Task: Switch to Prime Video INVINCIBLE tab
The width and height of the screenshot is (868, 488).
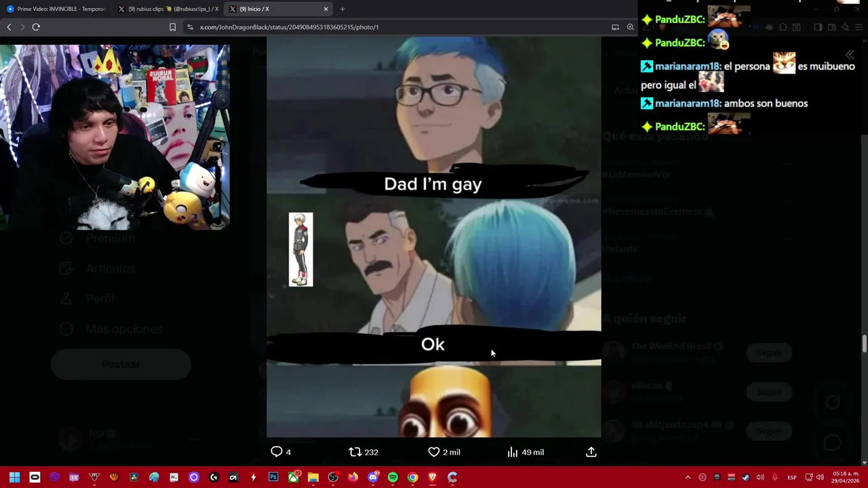Action: pyautogui.click(x=56, y=9)
